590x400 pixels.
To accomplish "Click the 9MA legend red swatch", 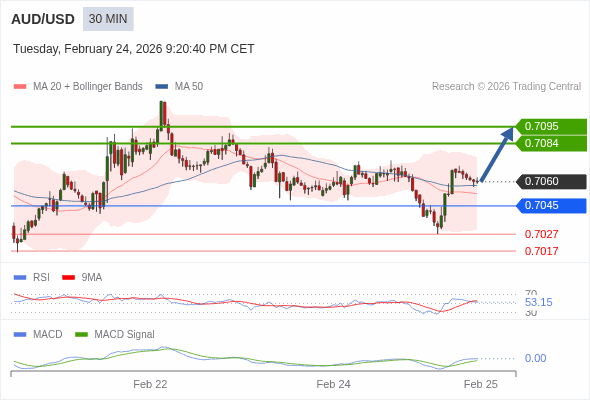I will pos(68,278).
